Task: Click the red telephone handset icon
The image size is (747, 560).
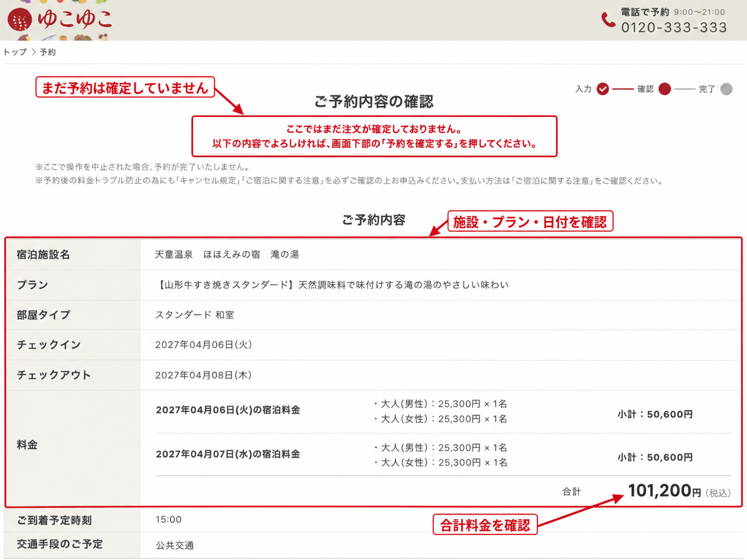Action: tap(608, 20)
